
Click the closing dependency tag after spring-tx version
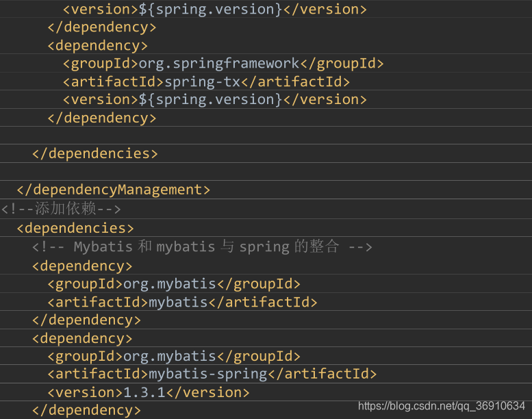coord(102,118)
